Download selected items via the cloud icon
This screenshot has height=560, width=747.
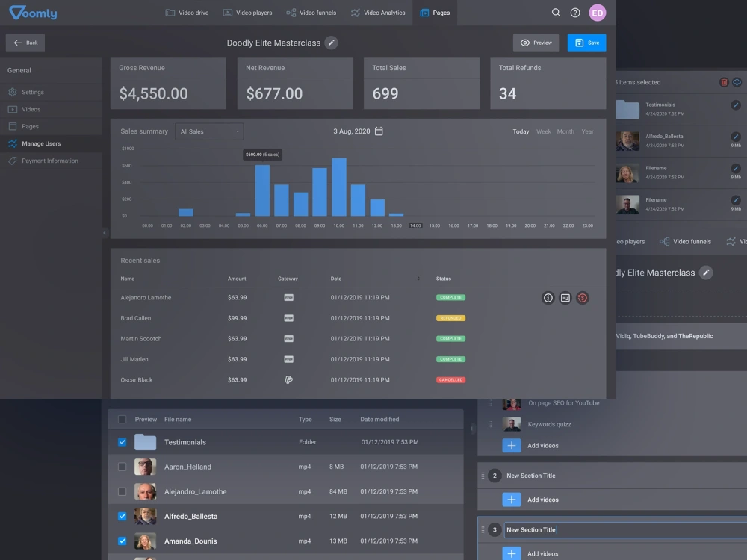tap(737, 82)
